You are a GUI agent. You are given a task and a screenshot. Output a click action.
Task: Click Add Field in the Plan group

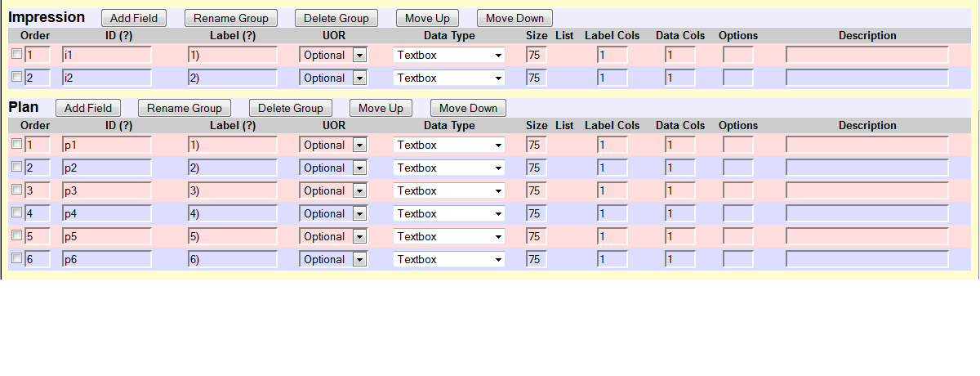[x=88, y=108]
